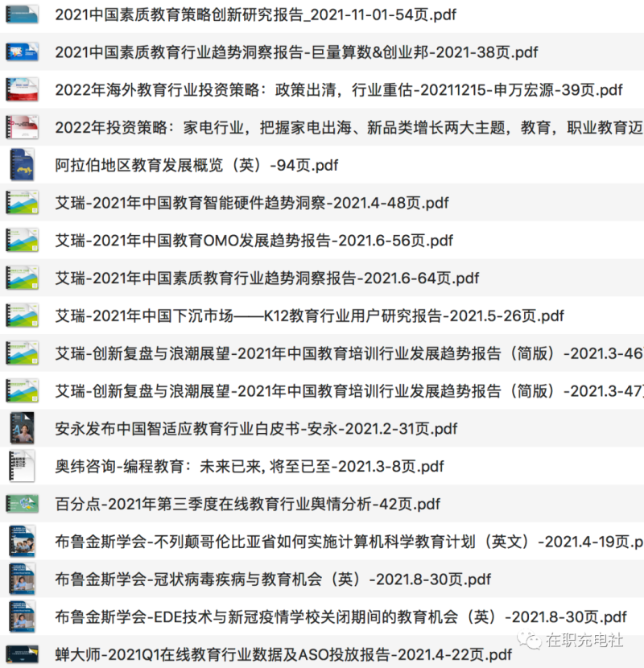The width and height of the screenshot is (644, 668).
Task: Select icon of 艾瑞 创新复盘与浪潮展望 file ending 2021.3-47
Action: [x=22, y=390]
